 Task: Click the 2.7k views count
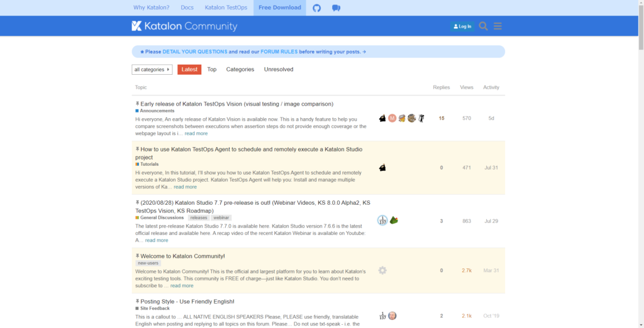[467, 271]
